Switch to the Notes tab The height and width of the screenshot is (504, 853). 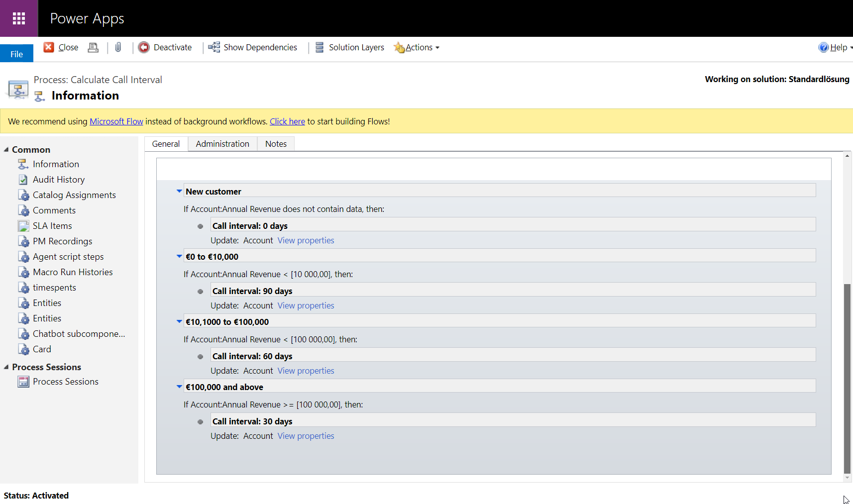(276, 144)
